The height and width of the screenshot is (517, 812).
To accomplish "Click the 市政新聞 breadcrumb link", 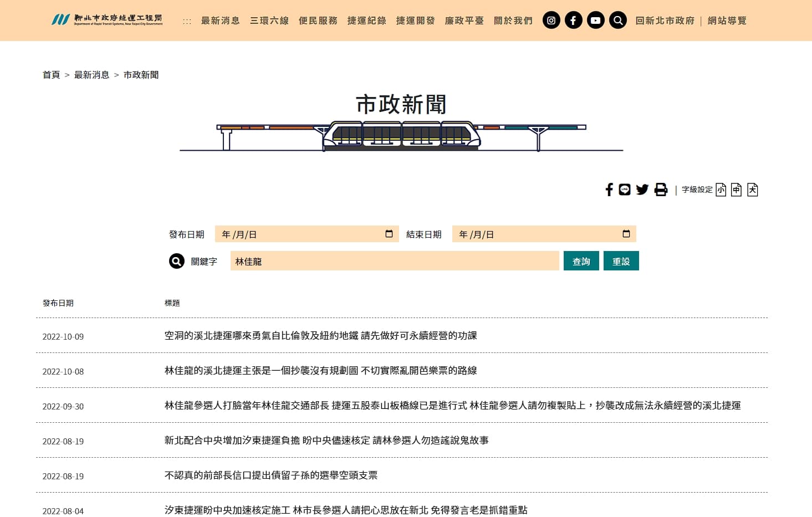I will pos(141,75).
